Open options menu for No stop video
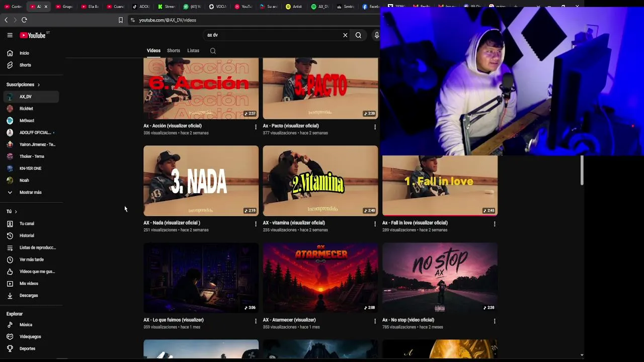Image resolution: width=644 pixels, height=362 pixels. point(495,321)
